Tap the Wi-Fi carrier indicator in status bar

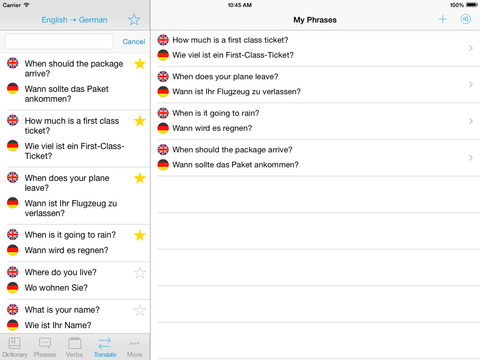(16, 5)
